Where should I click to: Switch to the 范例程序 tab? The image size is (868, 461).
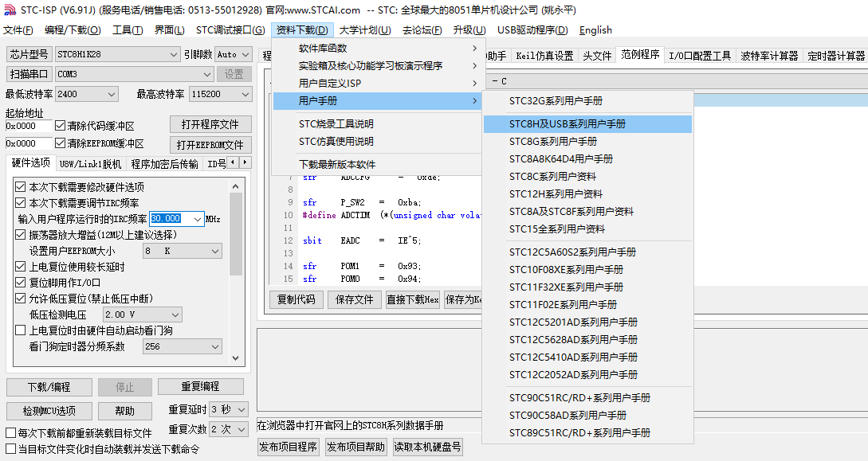point(640,55)
